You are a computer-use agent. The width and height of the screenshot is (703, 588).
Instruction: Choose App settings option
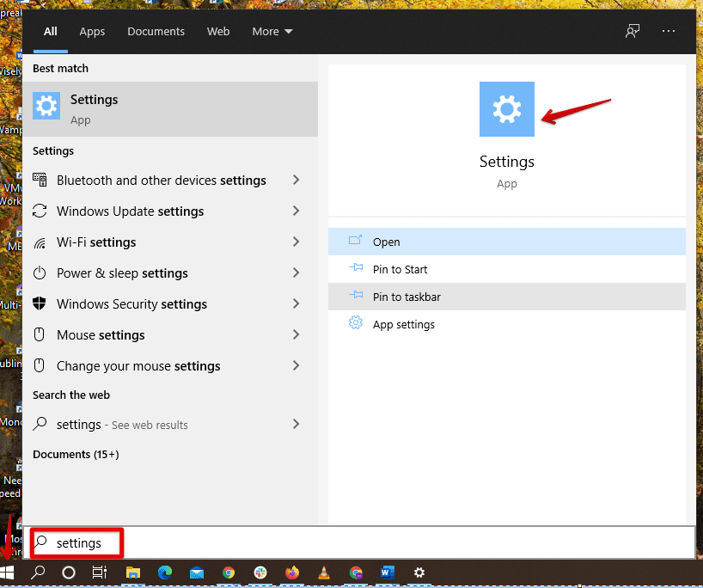pos(507,324)
